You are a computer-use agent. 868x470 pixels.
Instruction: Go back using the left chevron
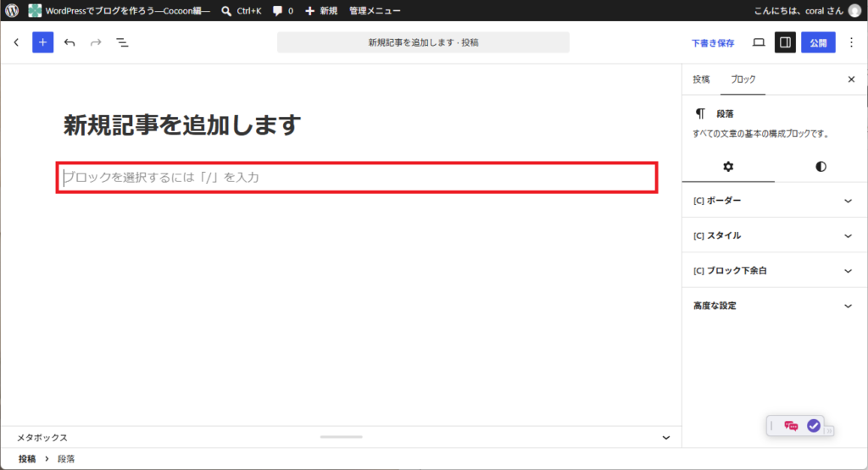point(17,42)
